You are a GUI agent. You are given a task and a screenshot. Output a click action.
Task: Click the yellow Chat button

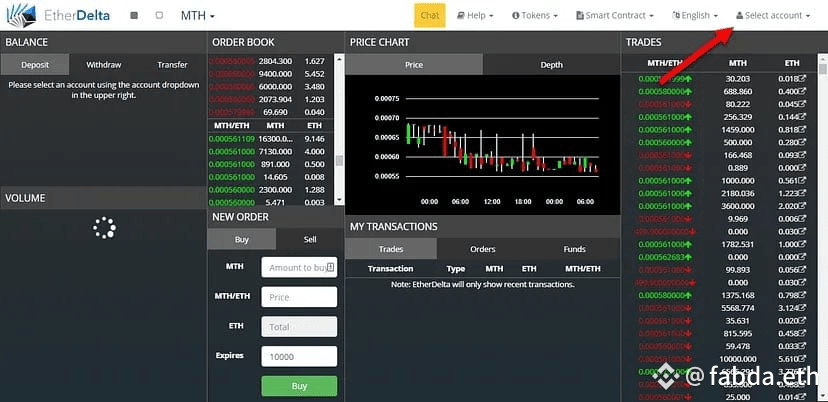click(x=430, y=15)
